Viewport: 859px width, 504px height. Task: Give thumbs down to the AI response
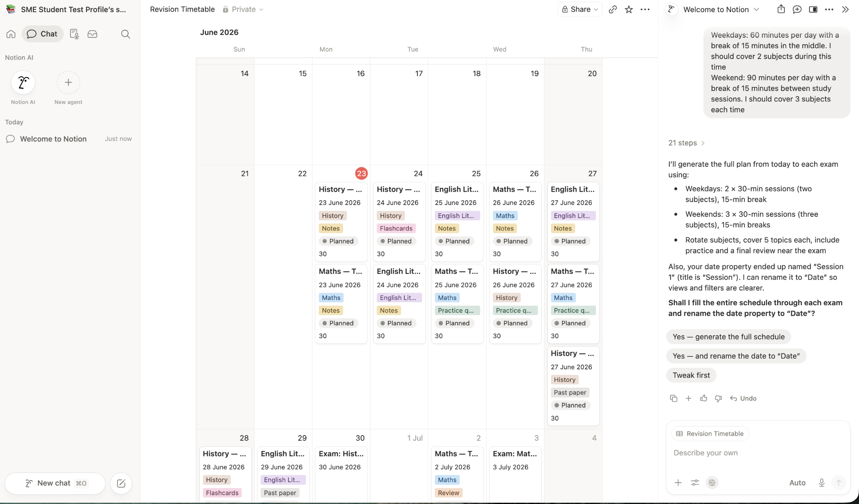718,398
